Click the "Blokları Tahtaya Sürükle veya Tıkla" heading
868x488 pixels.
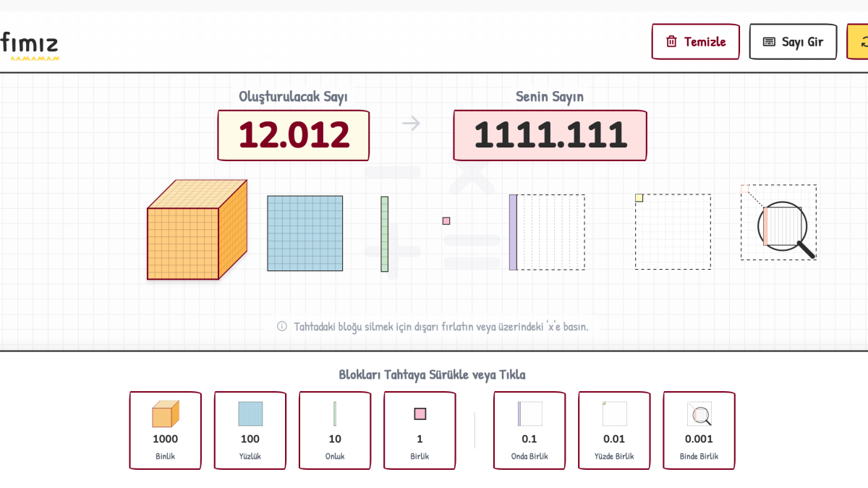click(x=433, y=374)
